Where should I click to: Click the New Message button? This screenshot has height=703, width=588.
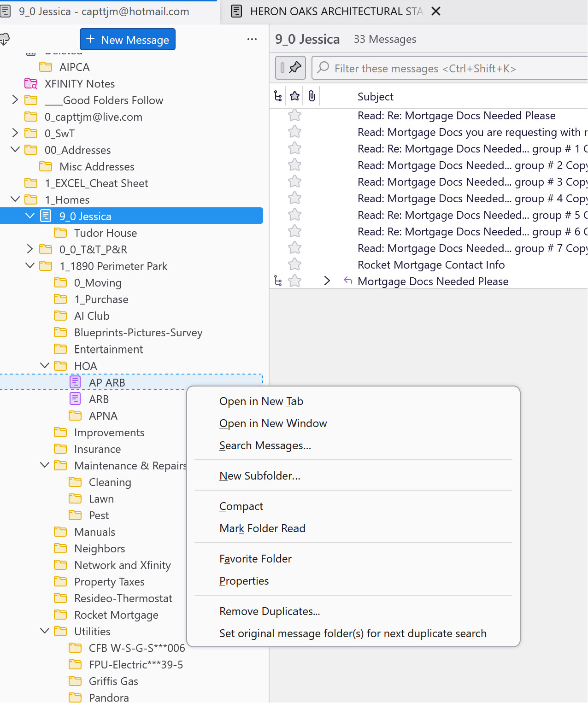(x=128, y=40)
